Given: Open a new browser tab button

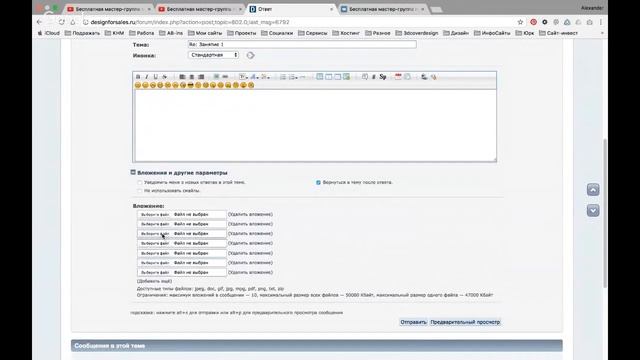Looking at the screenshot, I should (436, 10).
